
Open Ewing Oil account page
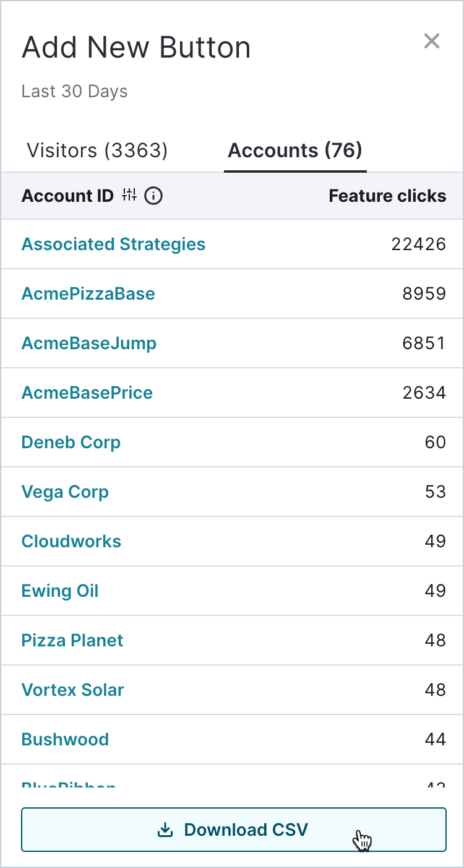(60, 591)
